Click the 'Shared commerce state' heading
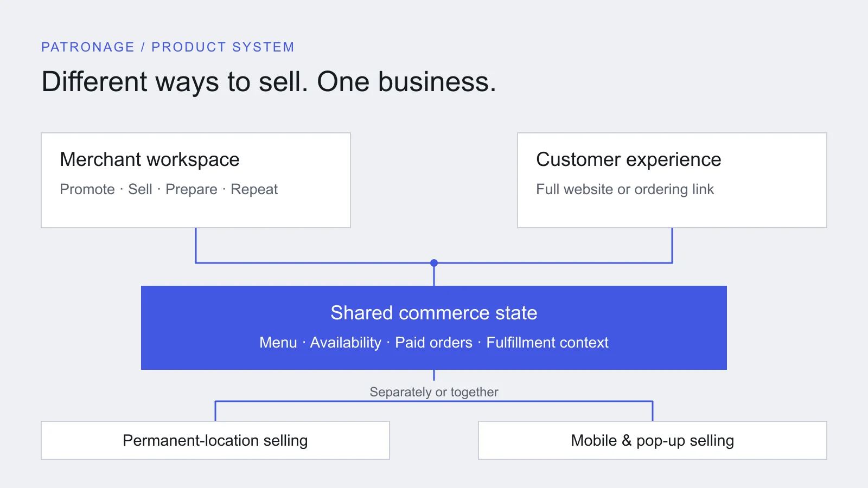Viewport: 868px width, 488px height. coord(434,313)
